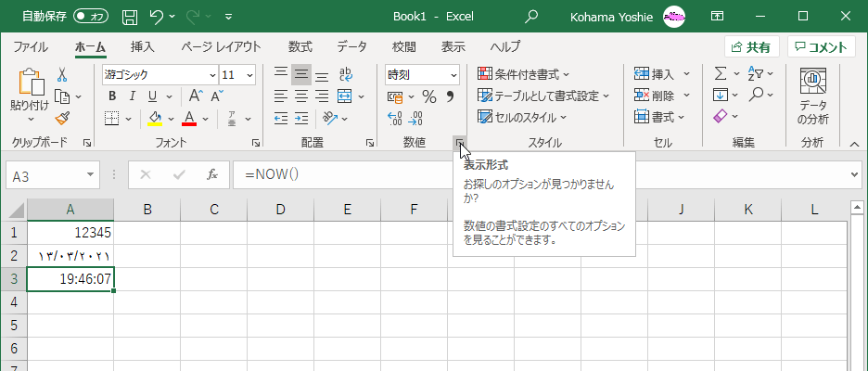The image size is (868, 371).
Task: Toggle Bold formatting
Action: tap(112, 96)
